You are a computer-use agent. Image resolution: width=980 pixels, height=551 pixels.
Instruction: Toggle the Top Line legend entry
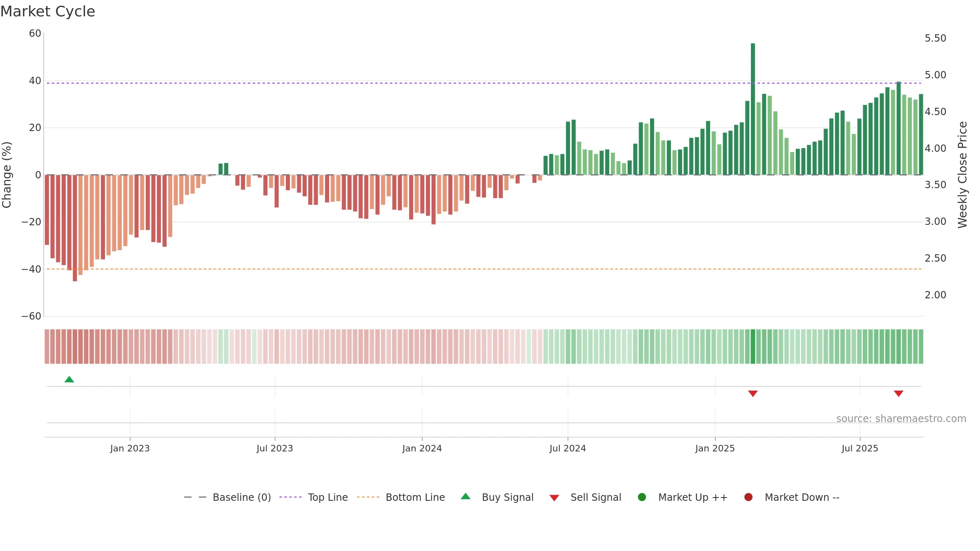[313, 497]
